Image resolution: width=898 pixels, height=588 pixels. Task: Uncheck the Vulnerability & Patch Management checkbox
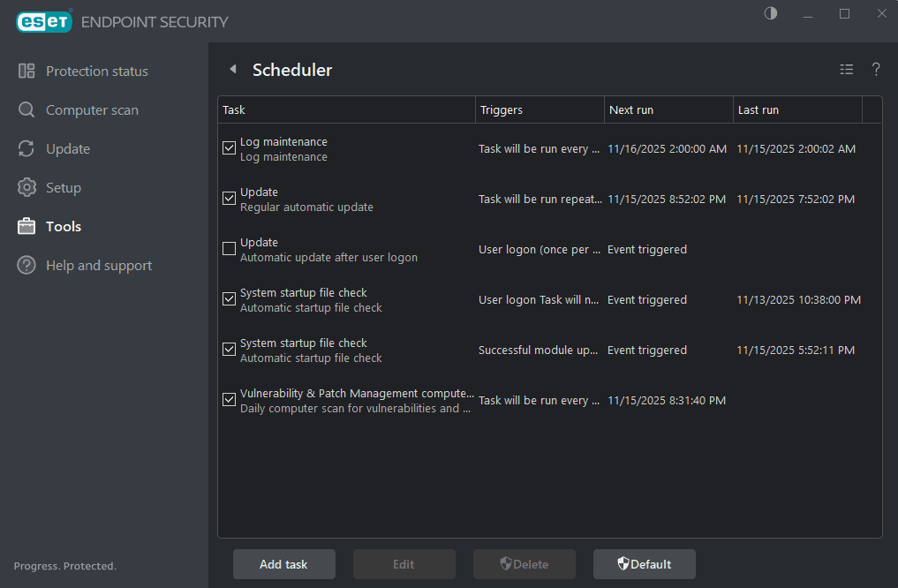point(229,400)
